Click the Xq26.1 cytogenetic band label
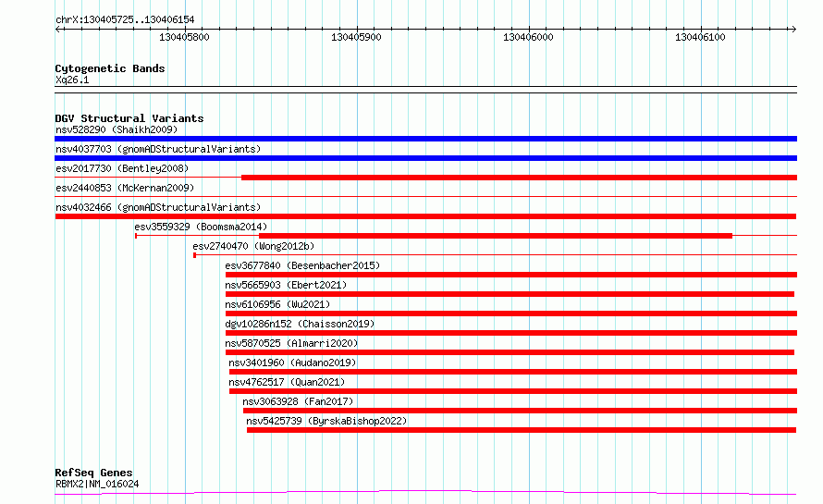Image resolution: width=823 pixels, height=504 pixels. coord(72,80)
